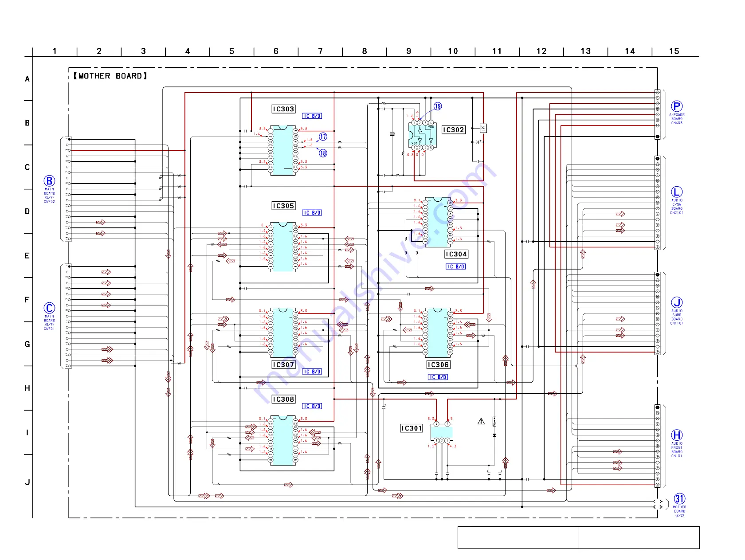Click the CN701 connector label
Image resolution: width=745 pixels, height=560 pixels.
point(49,329)
